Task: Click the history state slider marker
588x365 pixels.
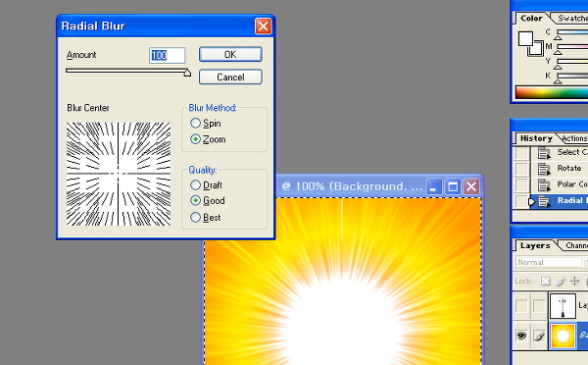Action: coord(532,202)
